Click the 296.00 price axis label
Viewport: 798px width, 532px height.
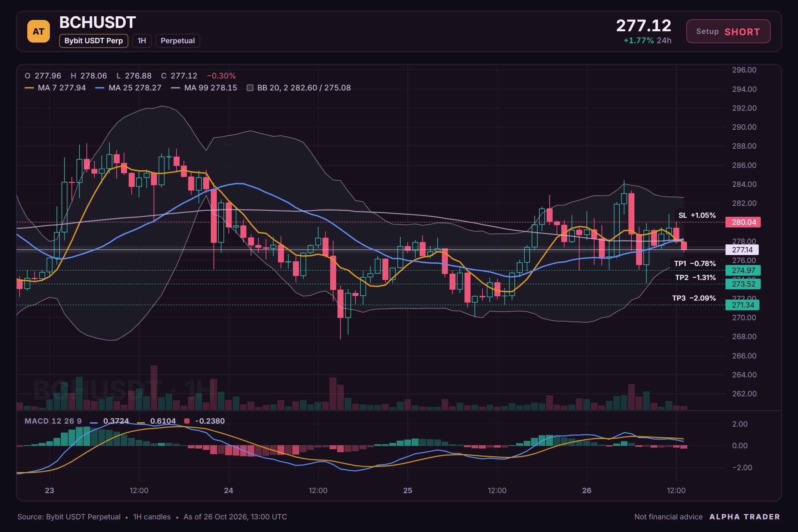click(x=744, y=70)
